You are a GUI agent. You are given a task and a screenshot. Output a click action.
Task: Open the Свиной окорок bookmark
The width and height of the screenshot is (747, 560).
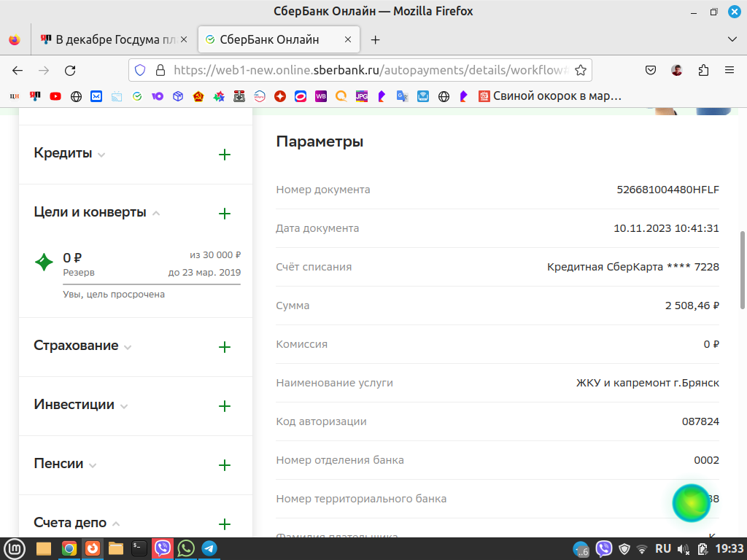tap(550, 96)
